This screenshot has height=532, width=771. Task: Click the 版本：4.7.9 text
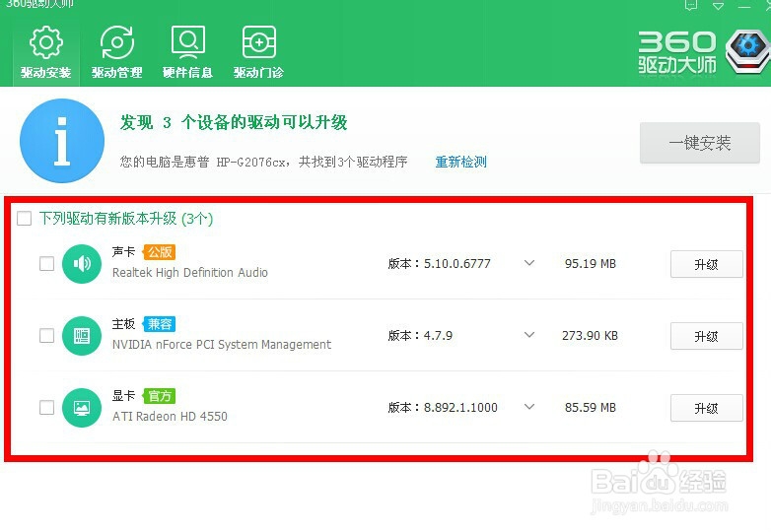click(420, 336)
